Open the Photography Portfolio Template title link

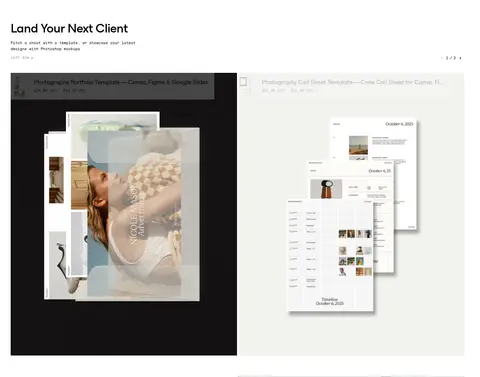[121, 82]
